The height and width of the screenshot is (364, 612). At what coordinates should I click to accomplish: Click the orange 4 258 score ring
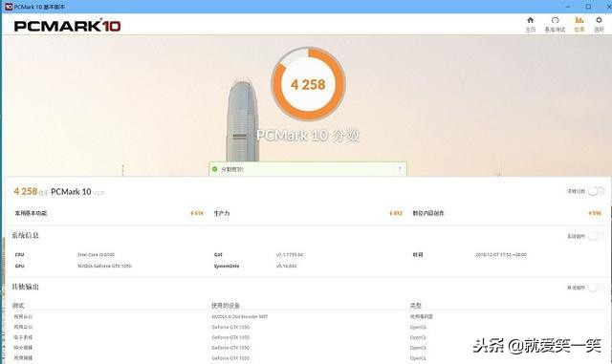point(308,84)
